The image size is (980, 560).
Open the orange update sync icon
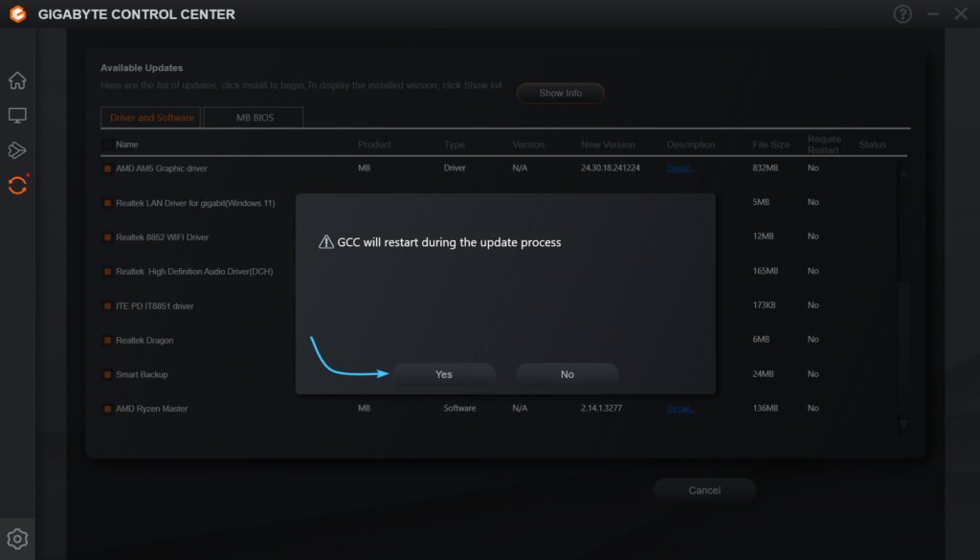click(17, 185)
